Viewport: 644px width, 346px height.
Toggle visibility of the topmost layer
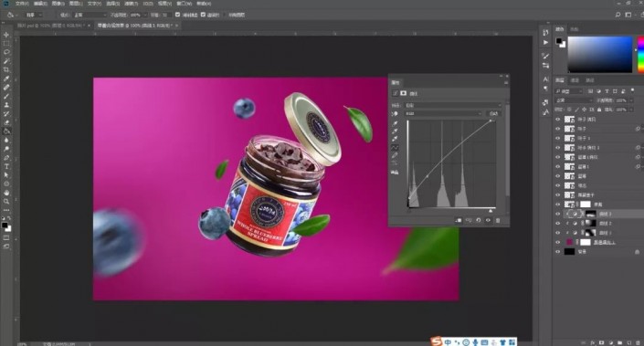click(558, 120)
